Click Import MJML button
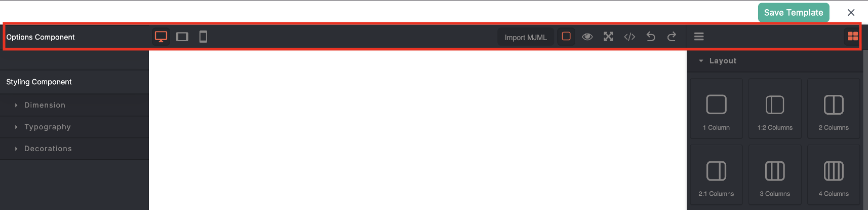 (526, 37)
